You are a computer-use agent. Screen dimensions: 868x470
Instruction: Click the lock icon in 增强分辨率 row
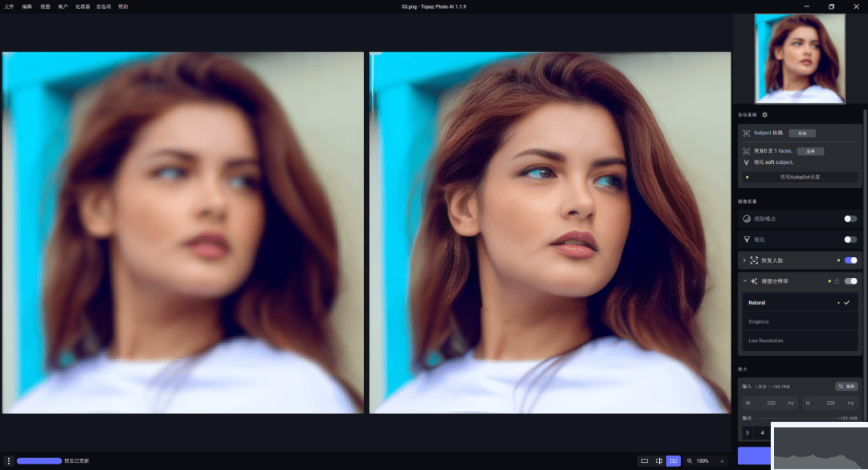[837, 281]
